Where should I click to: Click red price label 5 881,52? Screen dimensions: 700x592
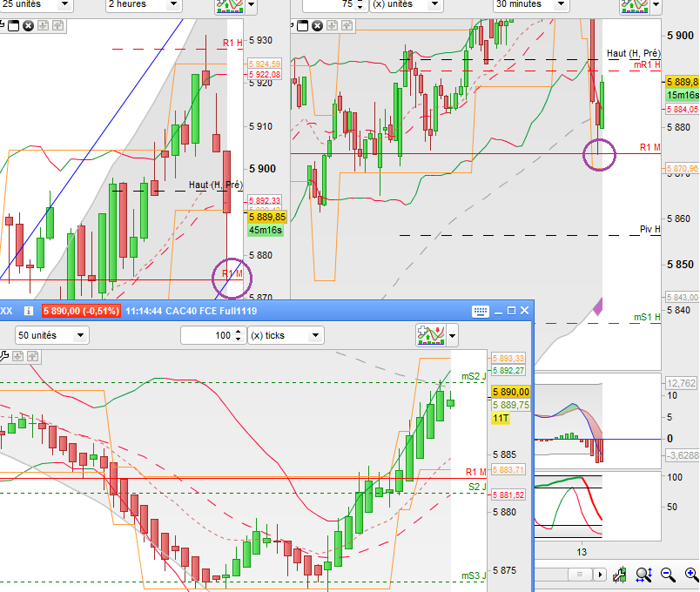(x=508, y=495)
